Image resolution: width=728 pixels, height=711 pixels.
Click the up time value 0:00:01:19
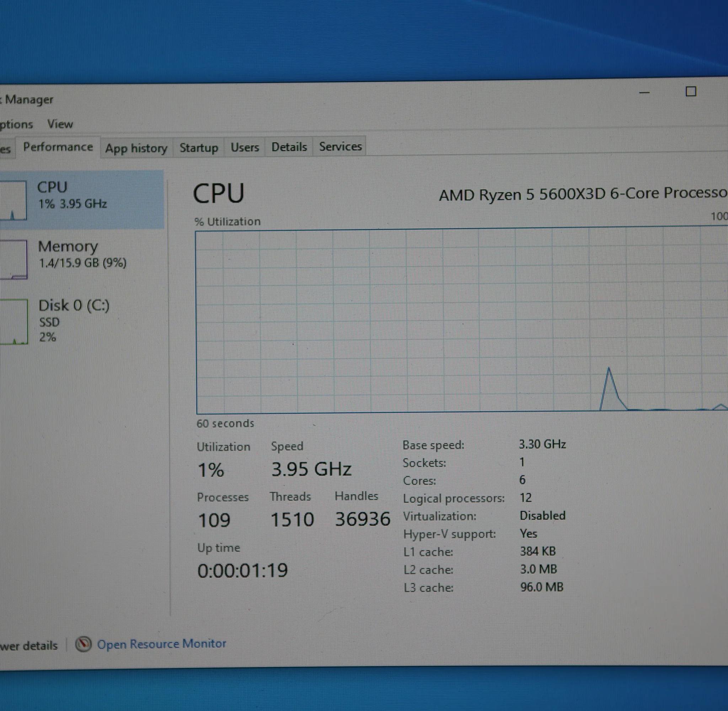[x=243, y=571]
